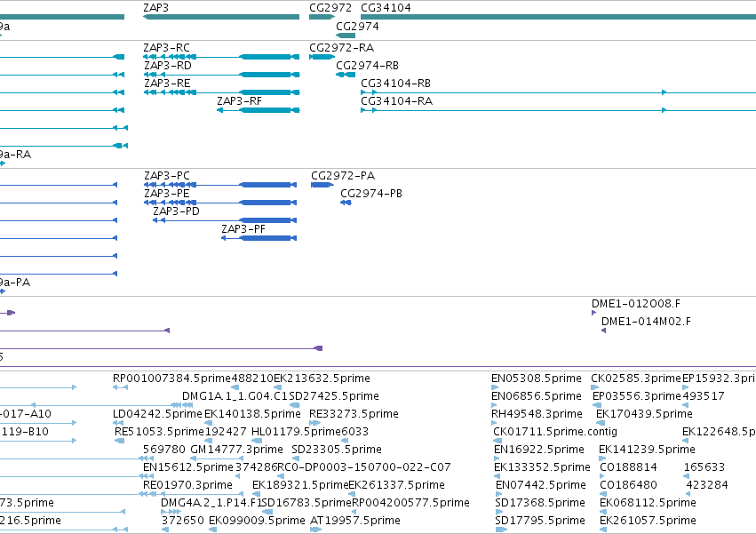Click EST EK170439.5prime
The height and width of the screenshot is (534, 756).
click(x=645, y=414)
